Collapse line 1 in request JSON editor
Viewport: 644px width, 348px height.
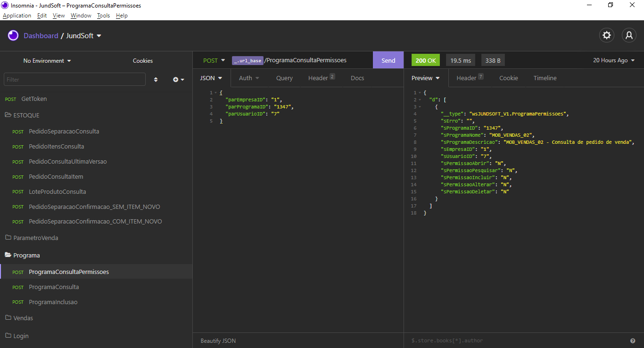pos(216,93)
